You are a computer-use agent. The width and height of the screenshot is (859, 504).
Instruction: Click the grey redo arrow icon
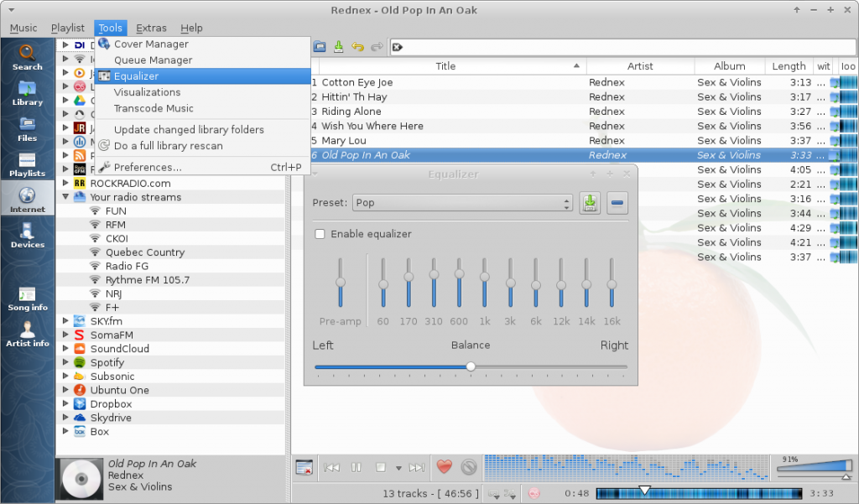click(377, 47)
